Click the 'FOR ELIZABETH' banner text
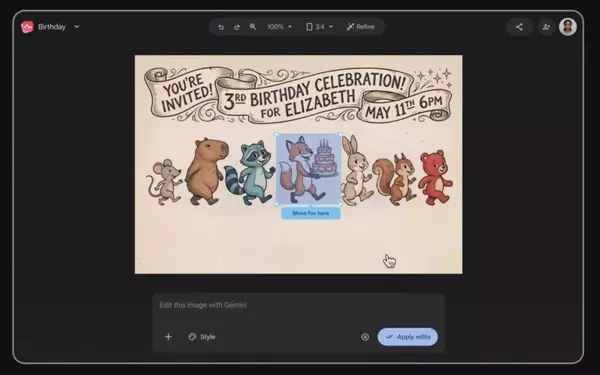Viewport: 600px width, 375px height. 308,104
